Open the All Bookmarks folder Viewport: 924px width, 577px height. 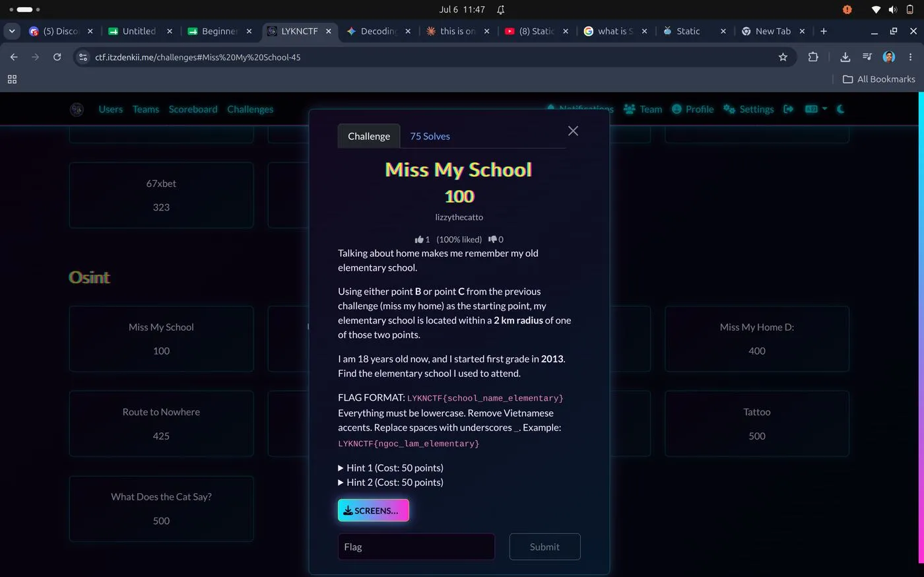879,79
